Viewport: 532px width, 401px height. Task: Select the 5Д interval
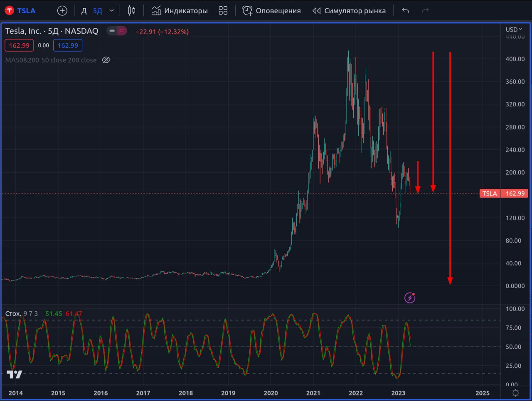click(98, 10)
